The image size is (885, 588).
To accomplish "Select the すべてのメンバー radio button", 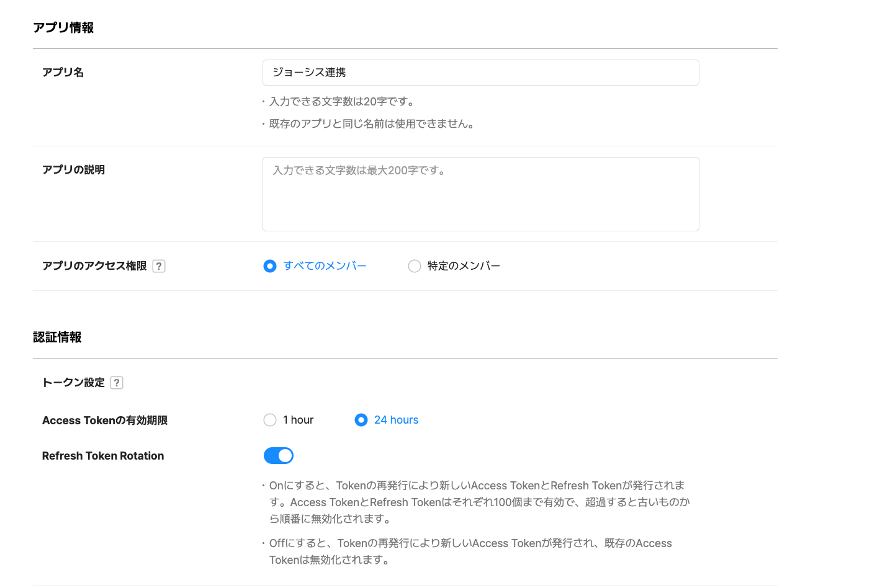I will 270,266.
